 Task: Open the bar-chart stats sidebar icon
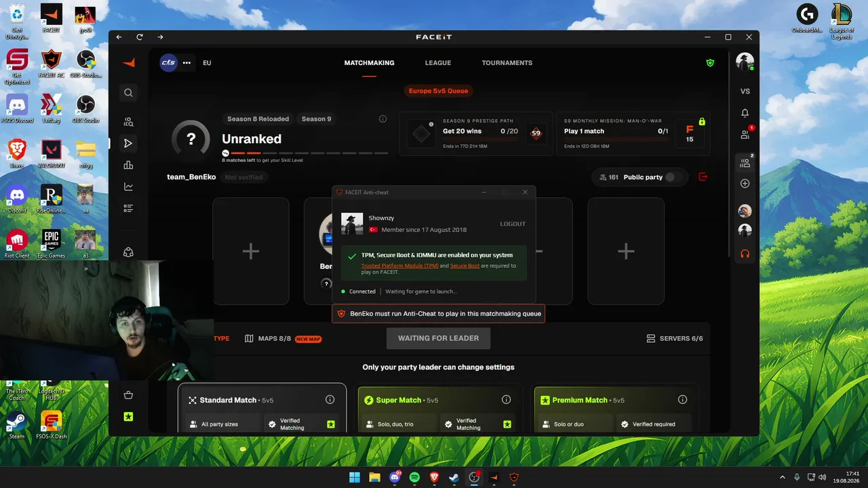tap(128, 165)
